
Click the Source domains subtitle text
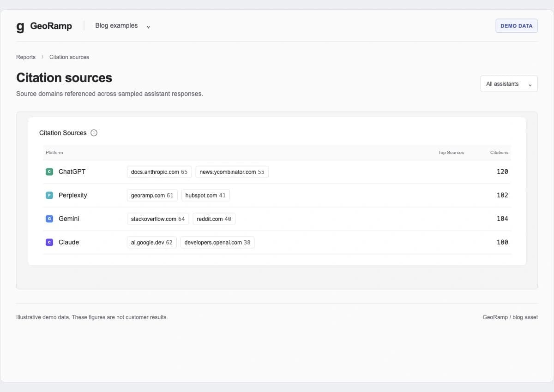point(109,94)
